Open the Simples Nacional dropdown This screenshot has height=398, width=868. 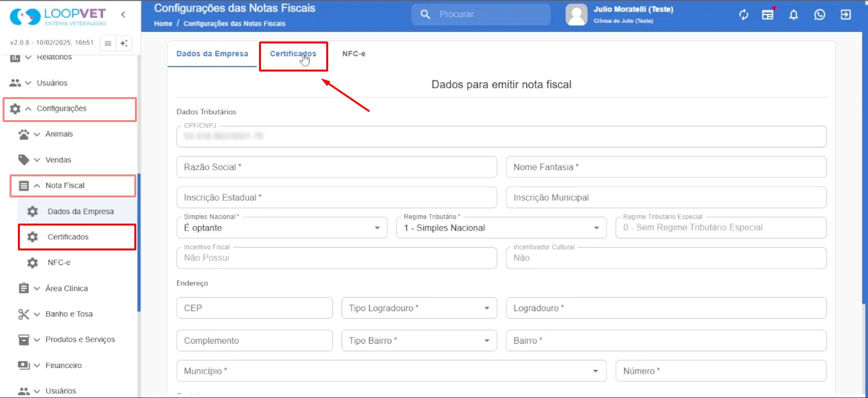(282, 227)
